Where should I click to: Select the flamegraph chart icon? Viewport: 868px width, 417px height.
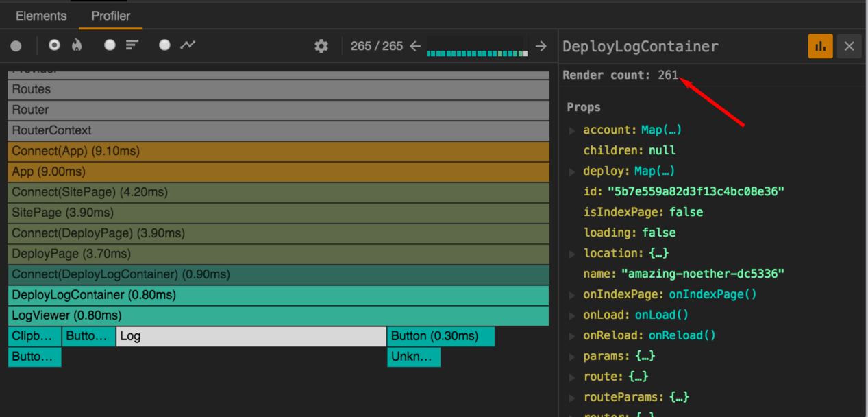click(x=77, y=46)
